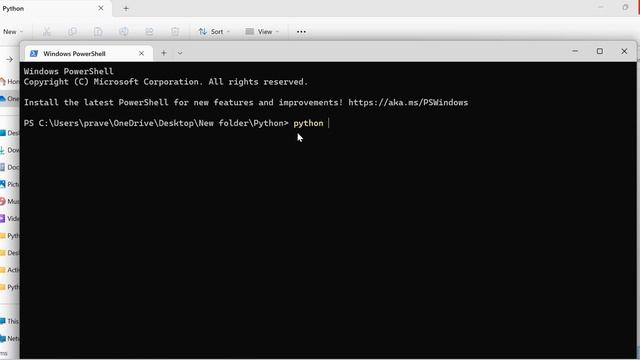Open Network in File Explorer sidebar

[x=9, y=339]
